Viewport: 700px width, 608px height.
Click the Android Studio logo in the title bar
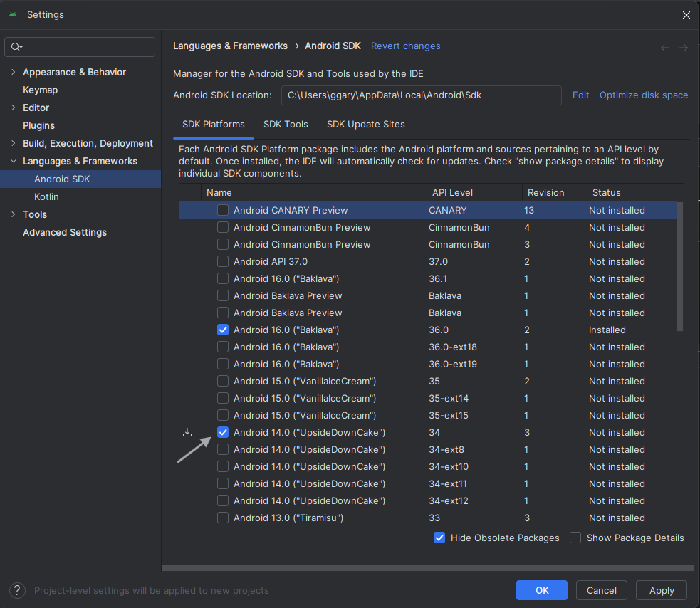[13, 15]
